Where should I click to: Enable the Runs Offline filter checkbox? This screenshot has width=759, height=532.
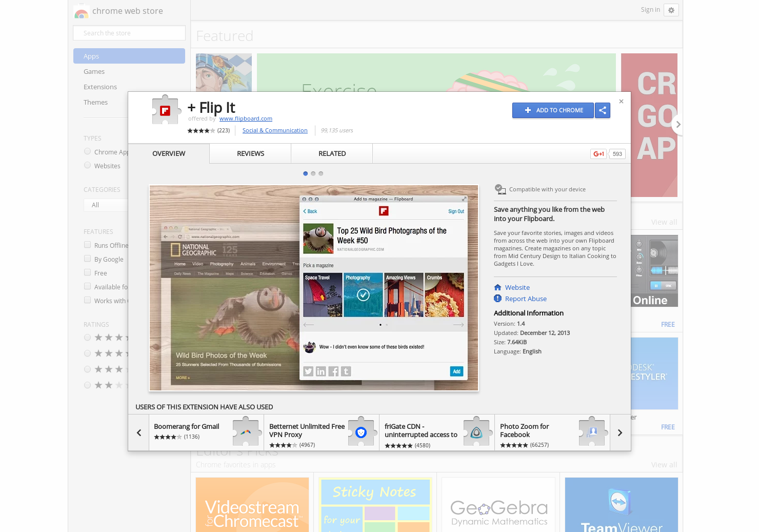point(87,245)
